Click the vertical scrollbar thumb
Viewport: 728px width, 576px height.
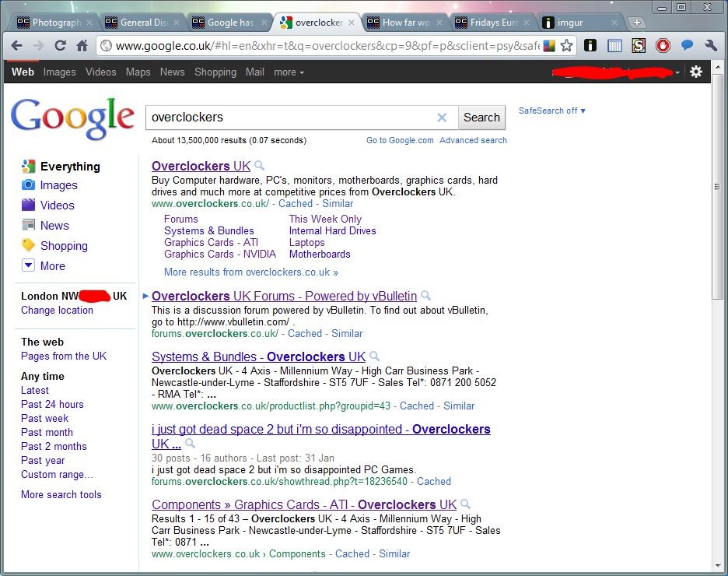(x=717, y=187)
